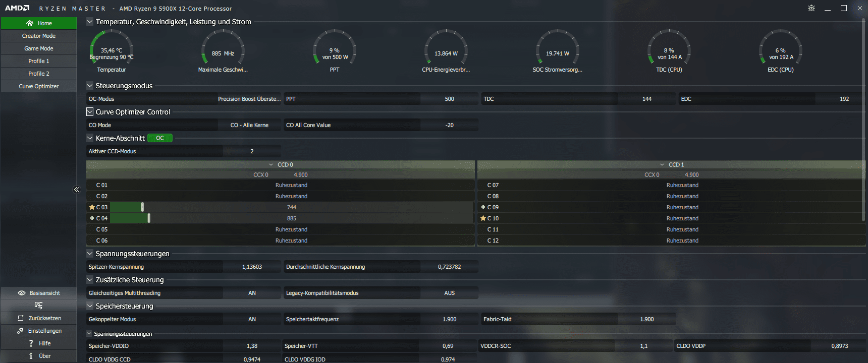Click the SOC Stromversorgung gauge
868x363 pixels.
point(558,51)
